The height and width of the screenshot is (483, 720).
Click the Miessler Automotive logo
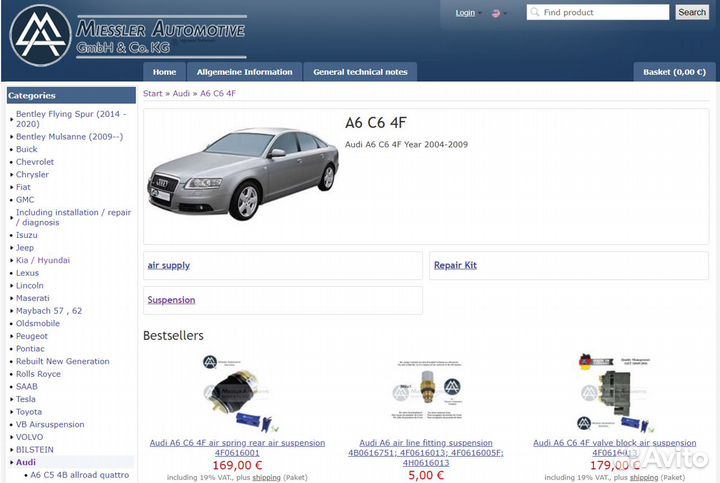tap(129, 36)
